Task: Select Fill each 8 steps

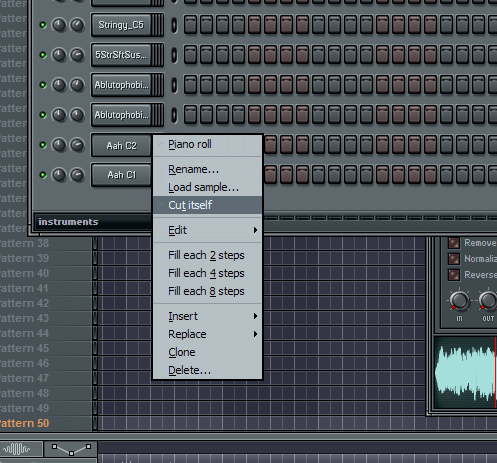Action: (x=207, y=291)
